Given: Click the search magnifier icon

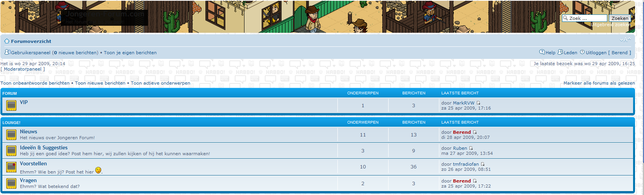Looking at the screenshot, I should (566, 18).
